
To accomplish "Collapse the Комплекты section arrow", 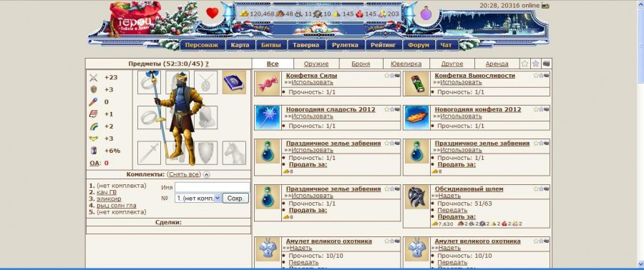I will pos(207,174).
